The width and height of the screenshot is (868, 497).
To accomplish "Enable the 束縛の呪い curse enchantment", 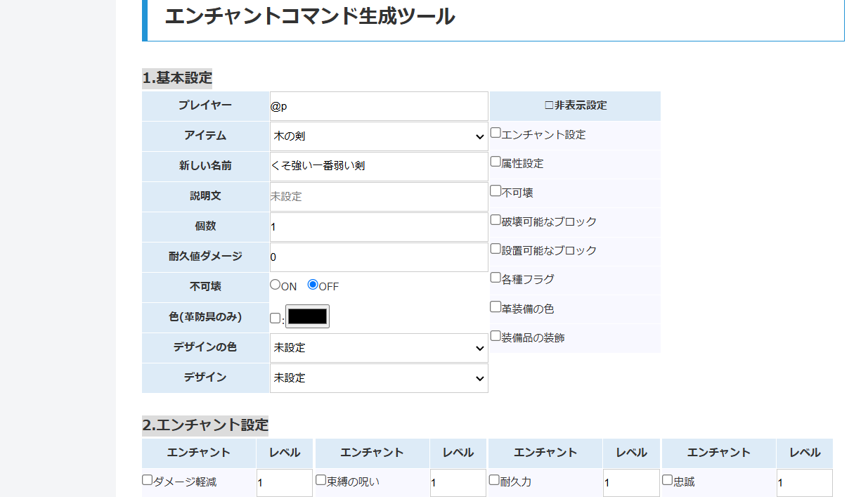I will coord(320,479).
